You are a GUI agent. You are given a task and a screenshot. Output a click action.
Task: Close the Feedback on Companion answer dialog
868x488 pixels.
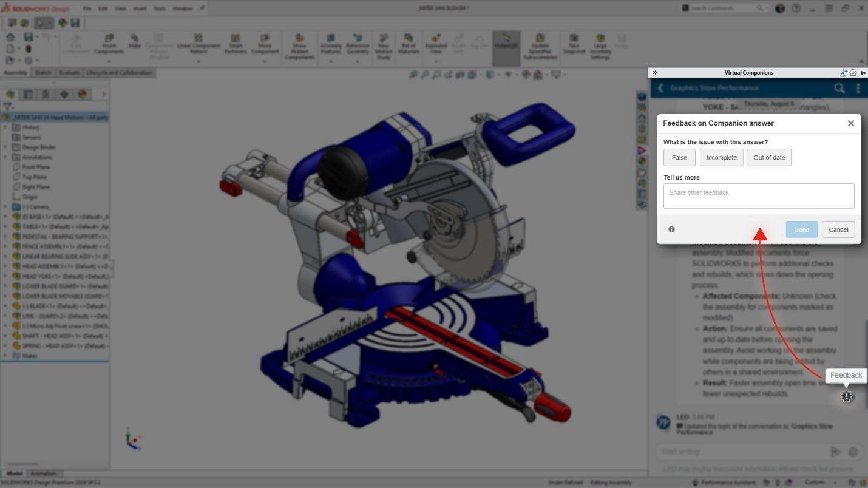click(851, 123)
